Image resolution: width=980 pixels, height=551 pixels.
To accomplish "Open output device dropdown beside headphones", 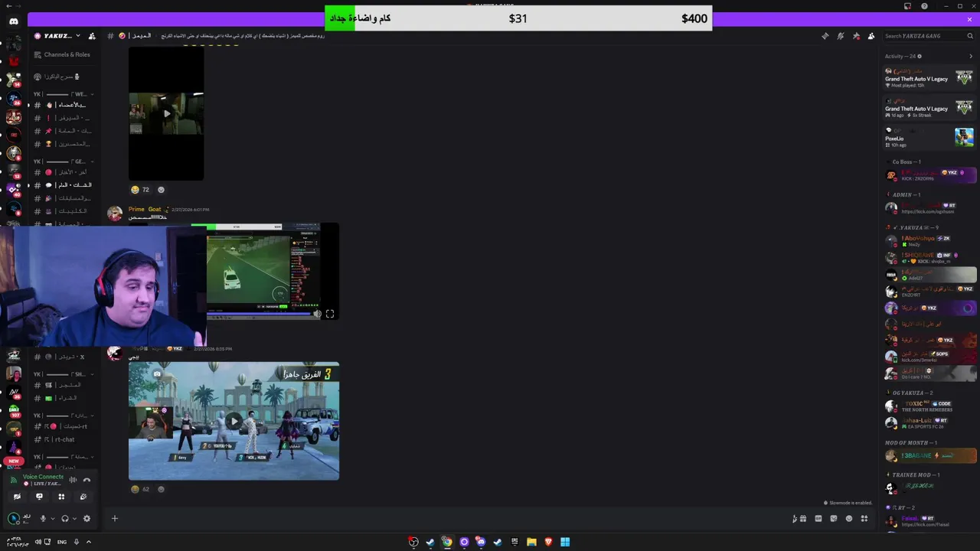I will [74, 519].
